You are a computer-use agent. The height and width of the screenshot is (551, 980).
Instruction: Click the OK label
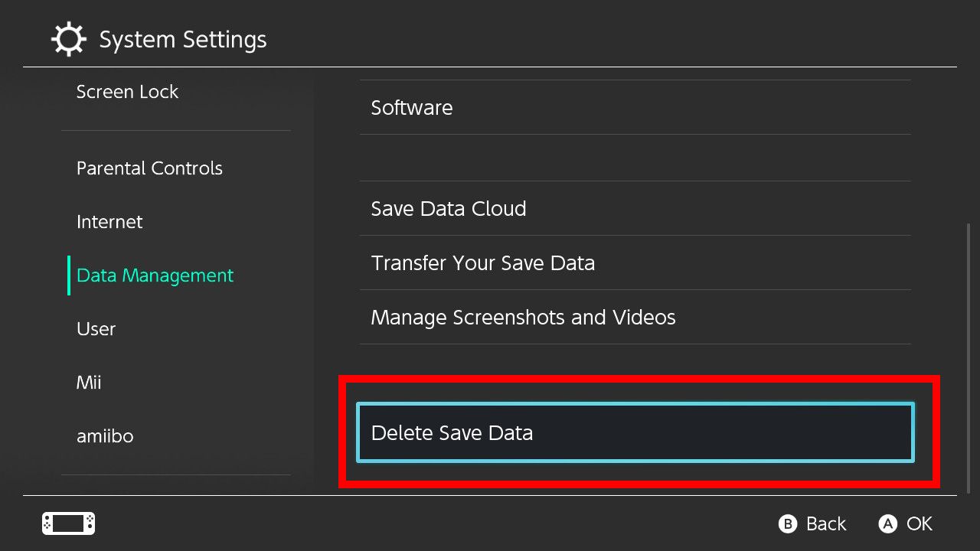919,524
